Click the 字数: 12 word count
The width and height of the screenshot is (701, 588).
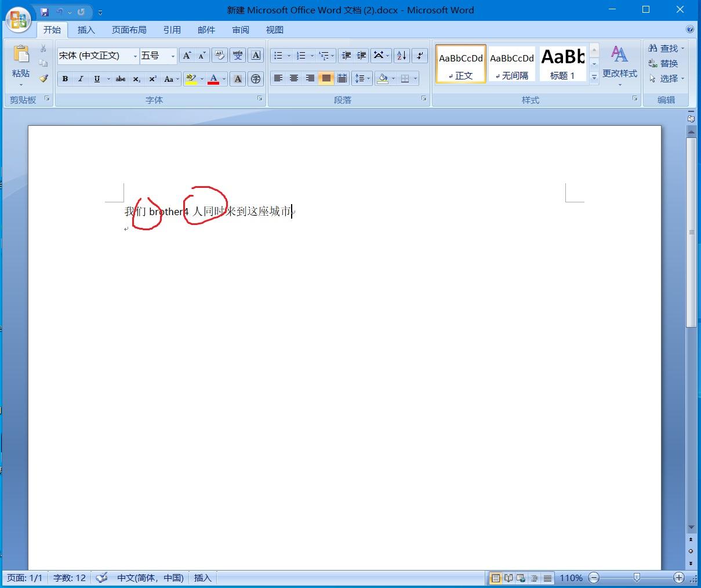click(x=70, y=578)
